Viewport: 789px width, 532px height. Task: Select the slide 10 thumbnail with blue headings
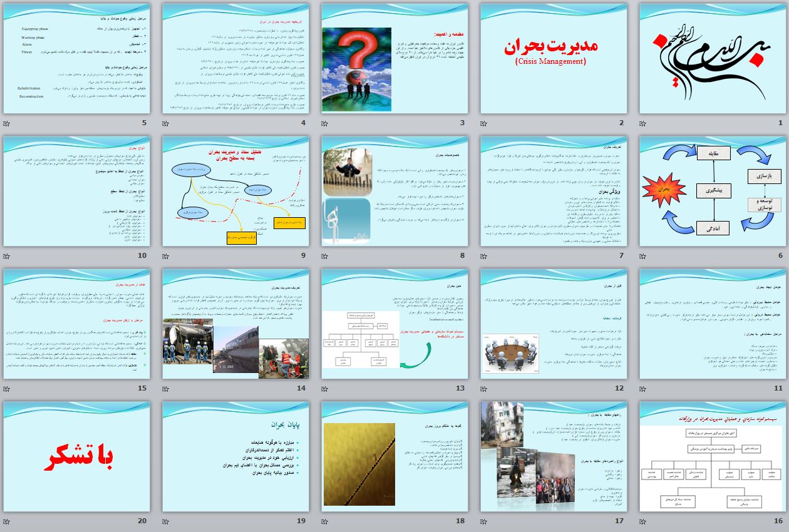[76, 192]
